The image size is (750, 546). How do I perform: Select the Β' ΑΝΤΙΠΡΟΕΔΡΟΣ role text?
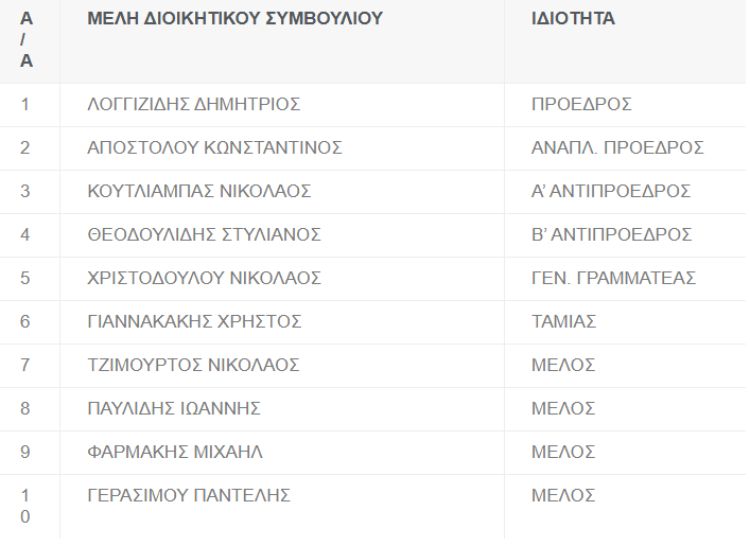tap(611, 235)
